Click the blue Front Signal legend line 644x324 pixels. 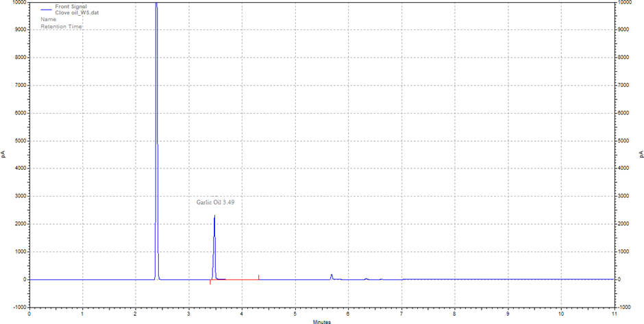click(x=46, y=10)
